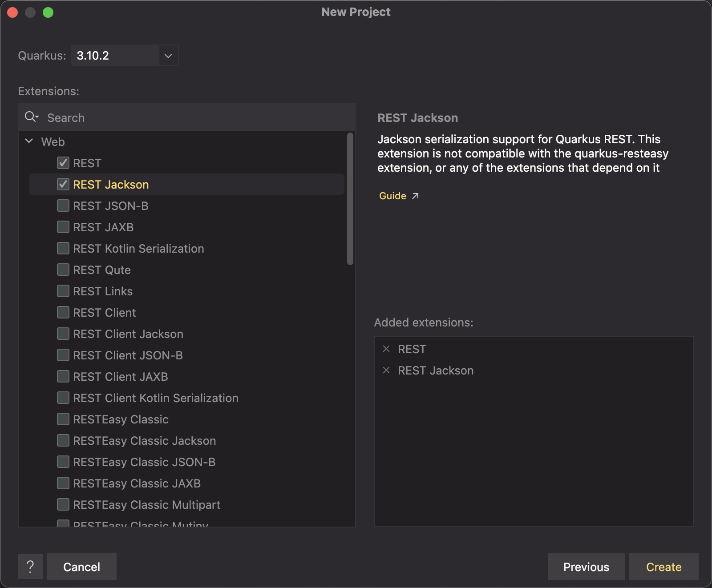Check the REST Qute extension
712x588 pixels.
(63, 270)
